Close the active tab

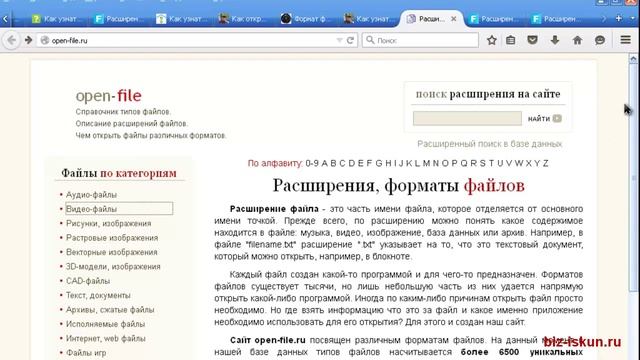(453, 19)
